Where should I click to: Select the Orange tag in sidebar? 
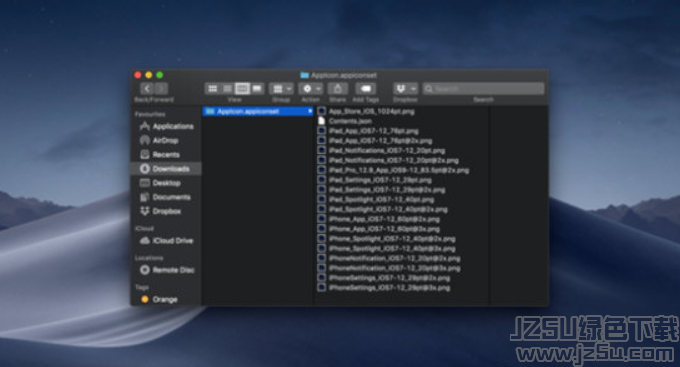point(159,299)
